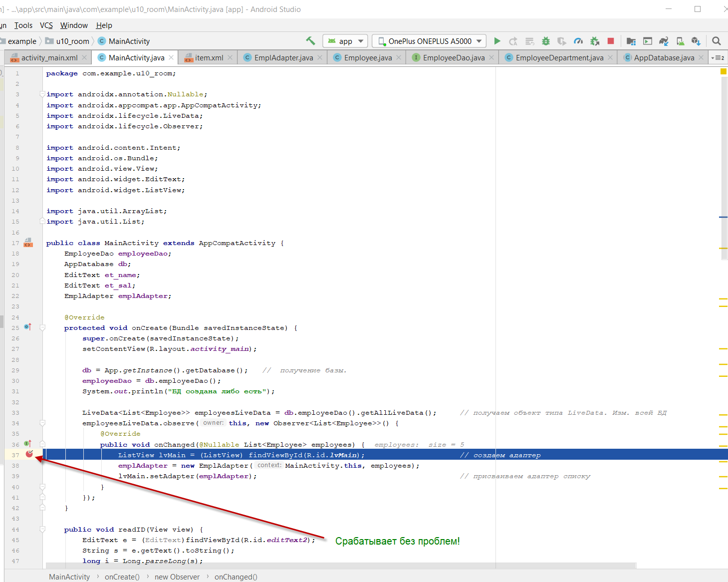Image resolution: width=728 pixels, height=582 pixels.
Task: Collapse the readID method at line 44
Action: [x=43, y=529]
